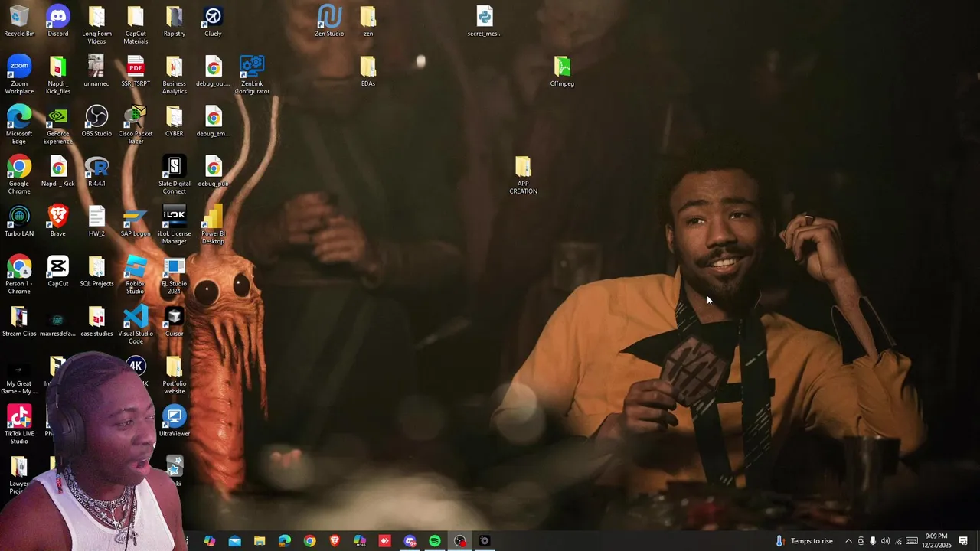Select the Rapistry desktop folder

point(175,21)
